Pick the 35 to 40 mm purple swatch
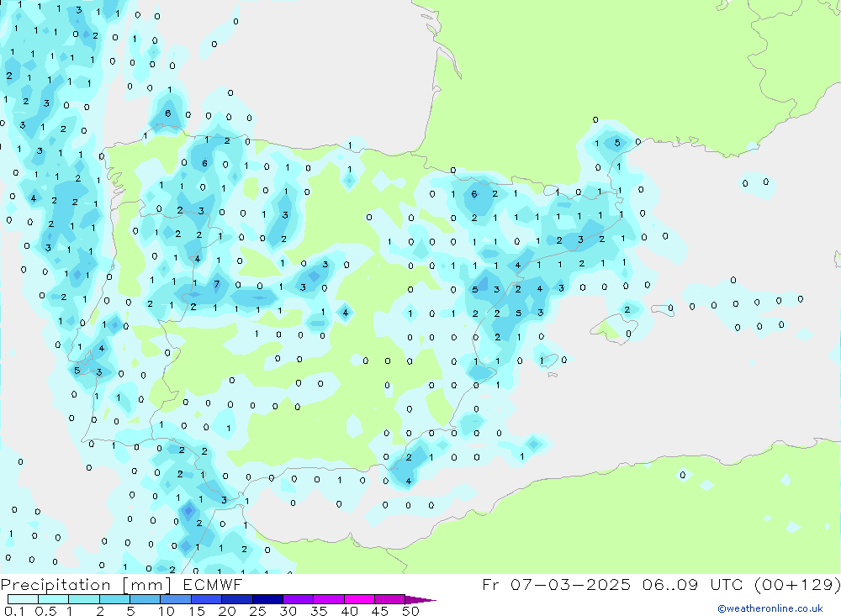 (329, 599)
